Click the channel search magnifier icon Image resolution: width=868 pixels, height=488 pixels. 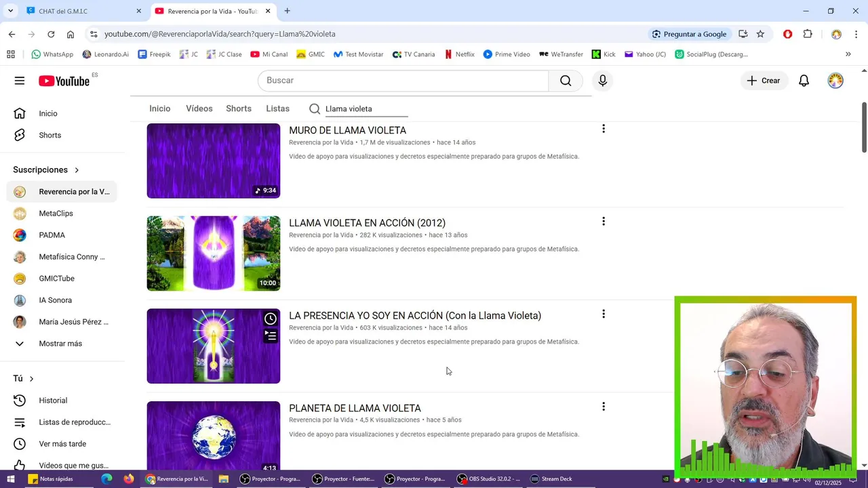pos(315,109)
